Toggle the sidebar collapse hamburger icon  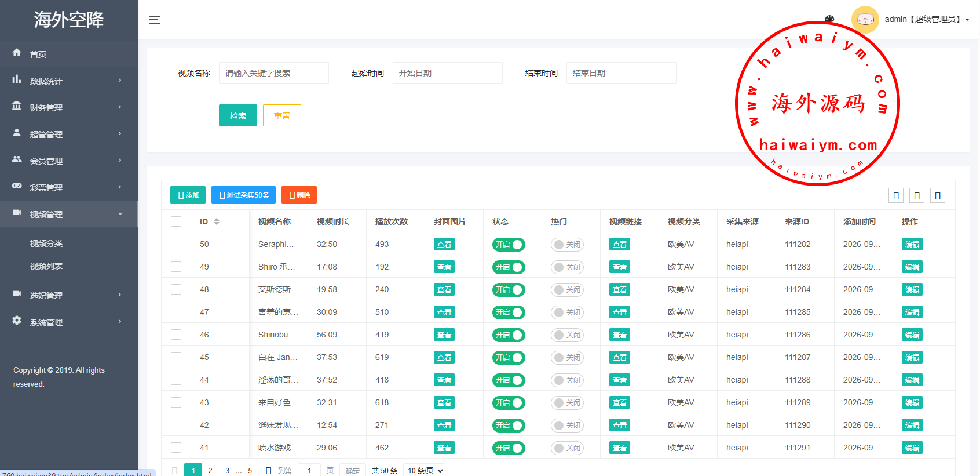[155, 20]
